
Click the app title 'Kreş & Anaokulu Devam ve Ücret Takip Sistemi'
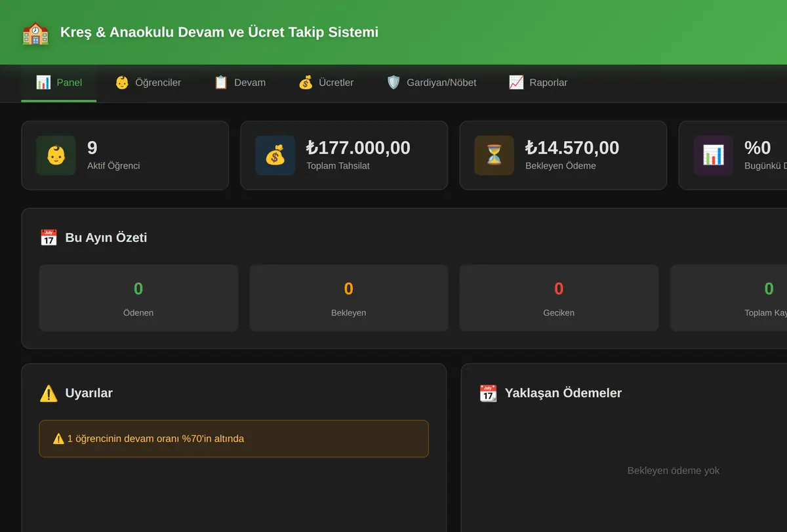point(219,32)
